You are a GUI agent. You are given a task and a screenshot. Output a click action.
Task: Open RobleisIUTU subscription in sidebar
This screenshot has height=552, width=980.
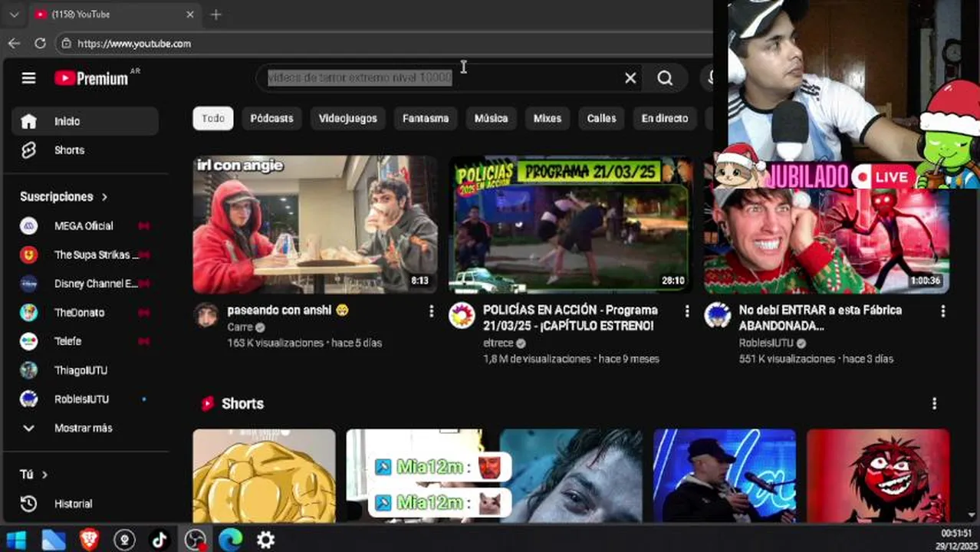pyautogui.click(x=85, y=399)
